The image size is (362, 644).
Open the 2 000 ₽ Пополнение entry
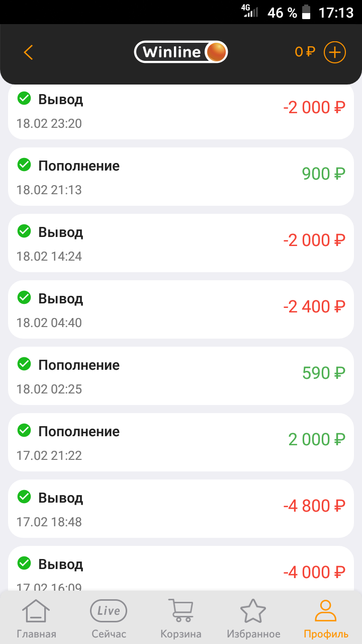(x=181, y=442)
